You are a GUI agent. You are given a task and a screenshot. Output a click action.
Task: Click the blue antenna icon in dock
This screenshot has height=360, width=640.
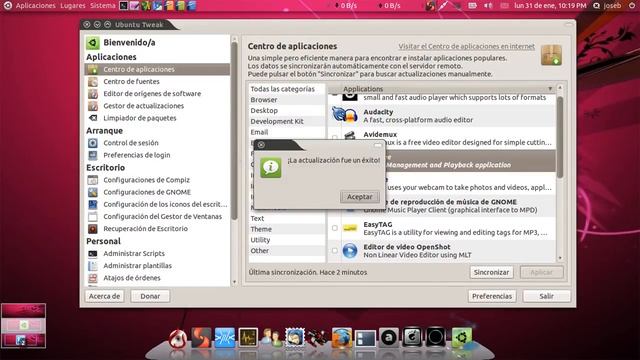point(225,338)
